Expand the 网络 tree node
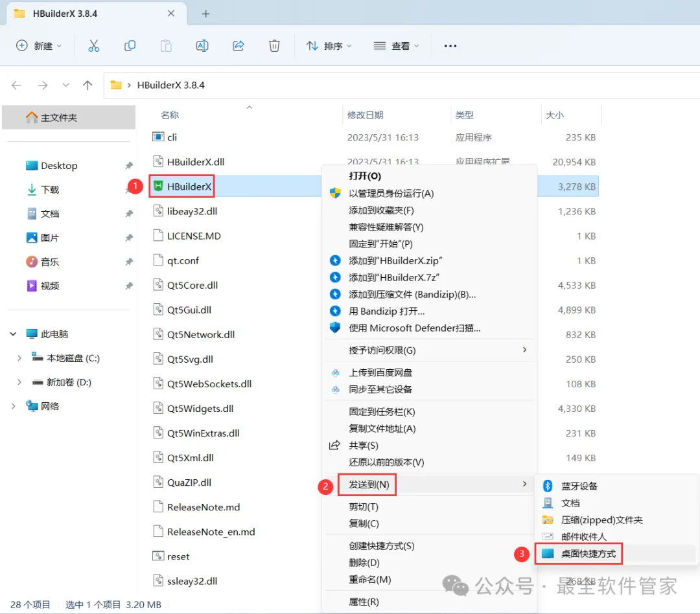Viewport: 700px width, 614px height. 14,406
